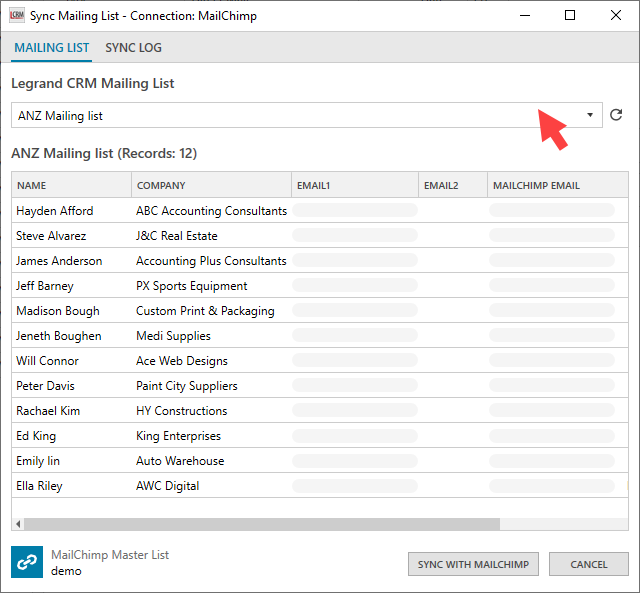Screen dimensions: 640x593
Task: Click the CANCEL button
Action: pos(588,564)
